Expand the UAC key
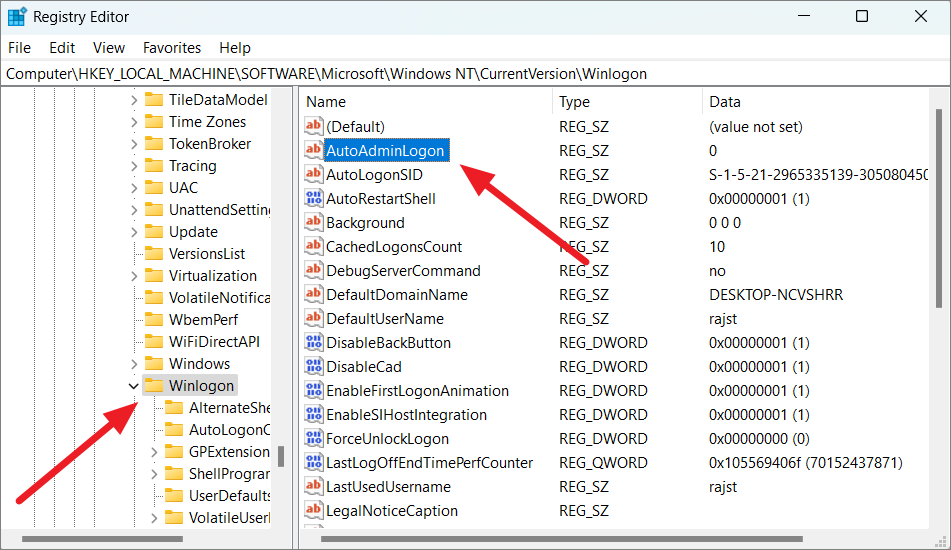951x550 pixels. pos(134,188)
